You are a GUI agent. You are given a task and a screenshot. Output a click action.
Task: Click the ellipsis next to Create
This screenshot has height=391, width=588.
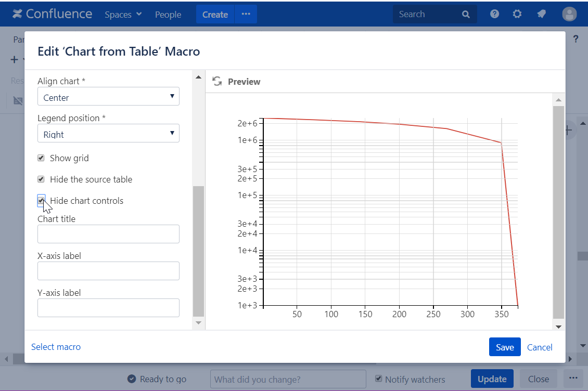246,14
